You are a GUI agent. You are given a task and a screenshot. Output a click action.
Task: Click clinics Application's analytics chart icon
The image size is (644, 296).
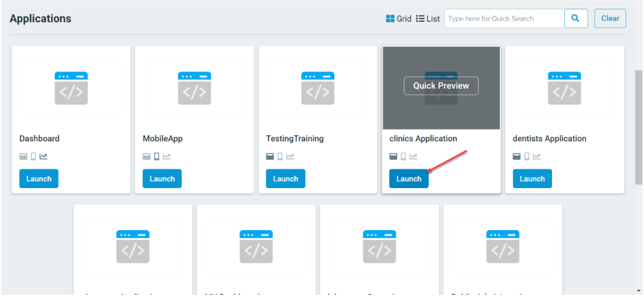414,156
